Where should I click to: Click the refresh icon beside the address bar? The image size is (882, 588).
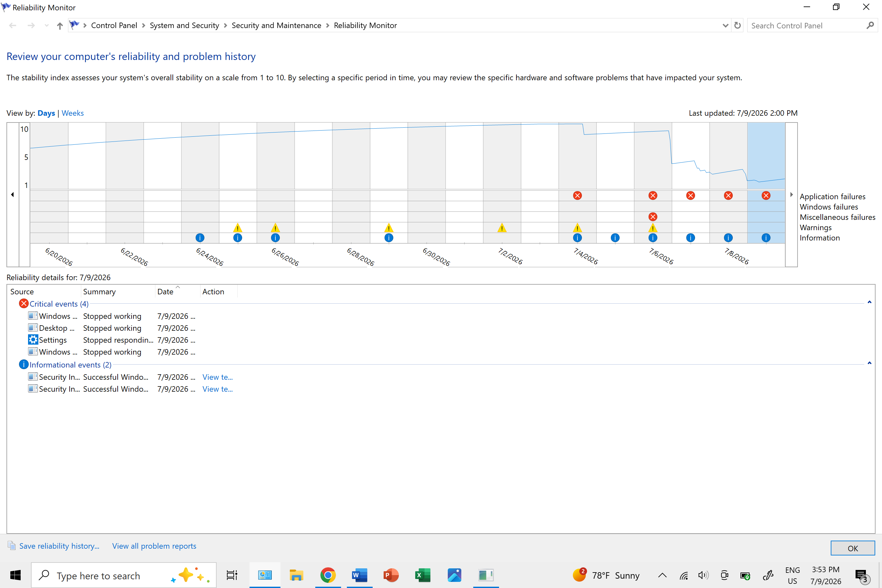coord(737,25)
